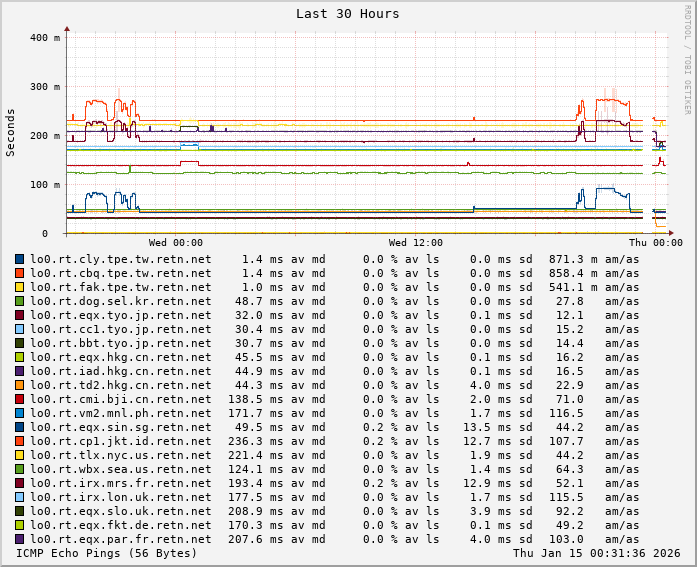Click the lo0.rt.irx.lon.uk.retn.net hostname text
The height and width of the screenshot is (567, 697).
(x=120, y=497)
